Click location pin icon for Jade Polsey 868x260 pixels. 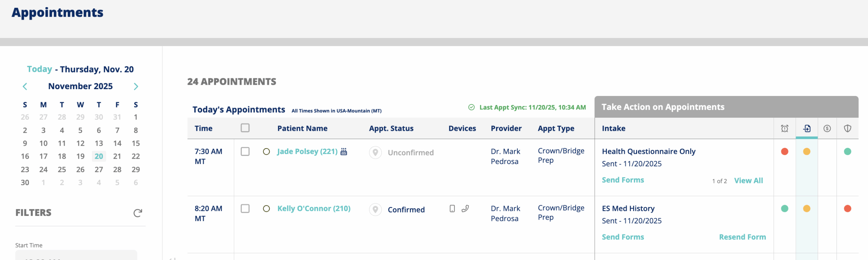375,153
